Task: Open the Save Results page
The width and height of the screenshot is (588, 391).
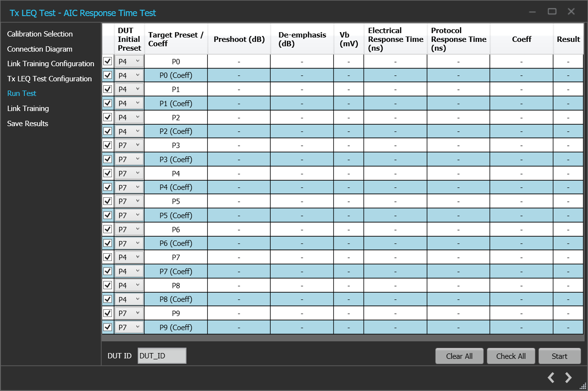Action: 27,123
